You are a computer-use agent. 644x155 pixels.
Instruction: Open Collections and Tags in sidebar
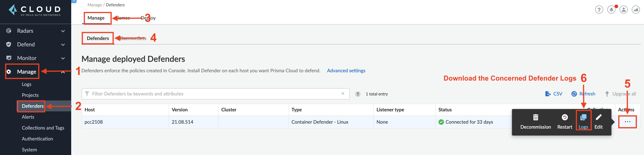tap(43, 128)
